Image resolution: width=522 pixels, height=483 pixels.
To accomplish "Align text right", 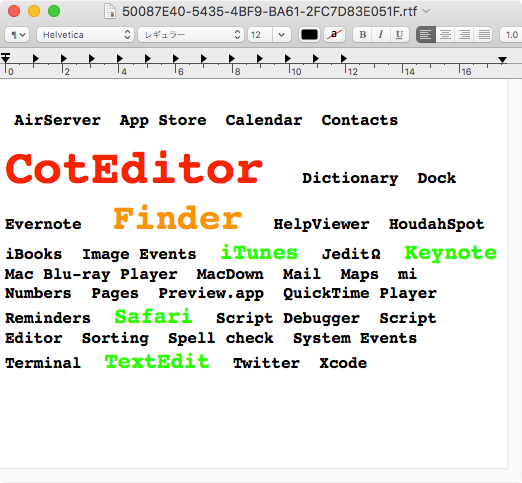I will pyautogui.click(x=464, y=35).
